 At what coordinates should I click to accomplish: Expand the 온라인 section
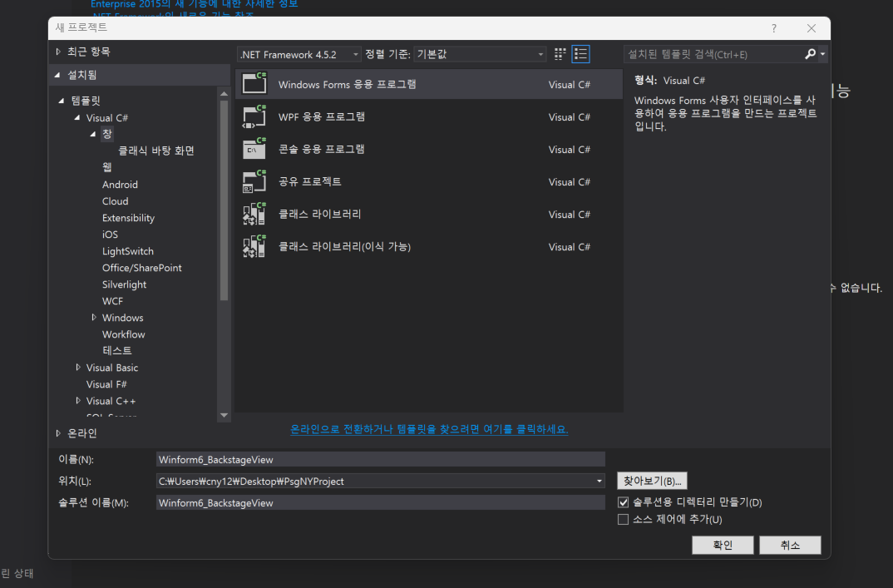tap(58, 433)
